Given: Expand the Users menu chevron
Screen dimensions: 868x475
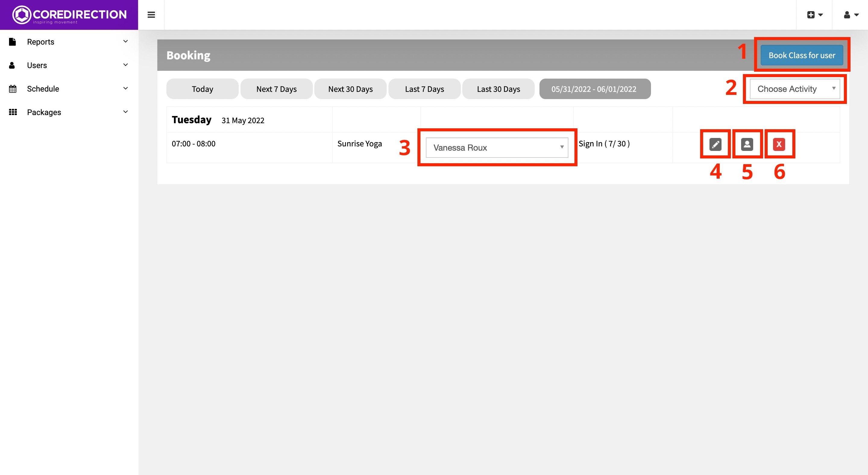Looking at the screenshot, I should 126,65.
